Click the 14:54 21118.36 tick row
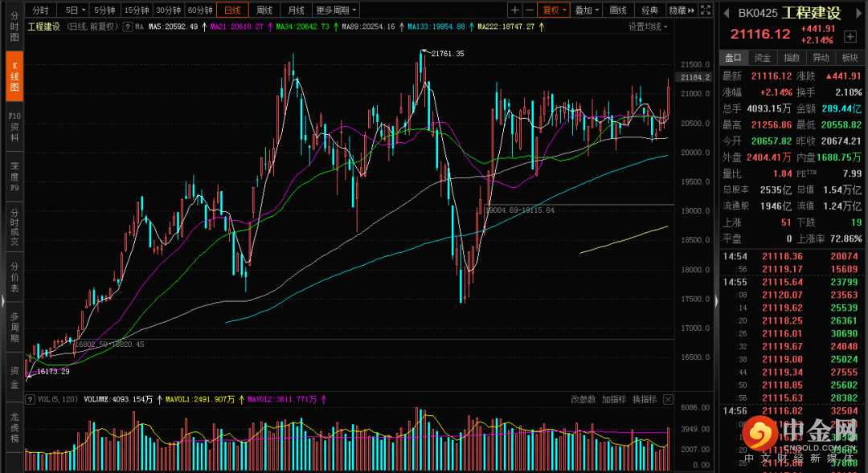 (x=791, y=256)
